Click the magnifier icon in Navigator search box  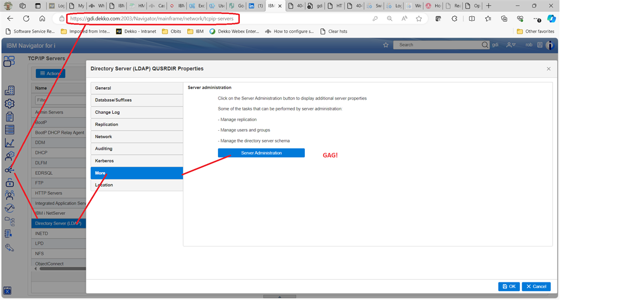485,45
